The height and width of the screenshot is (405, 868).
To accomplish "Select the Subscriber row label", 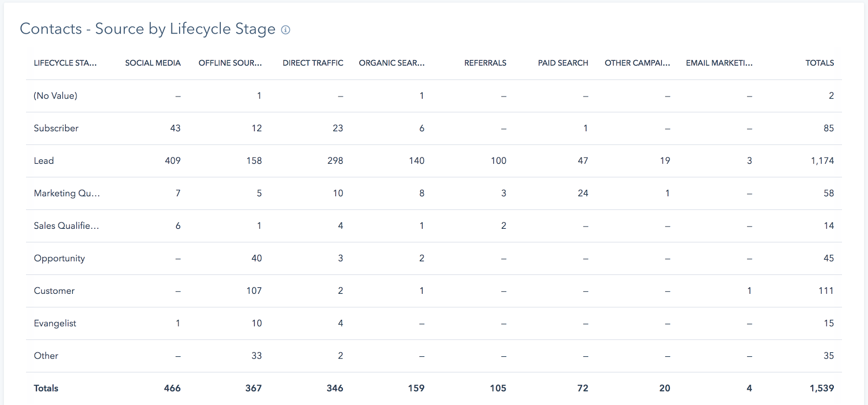I will (x=56, y=128).
